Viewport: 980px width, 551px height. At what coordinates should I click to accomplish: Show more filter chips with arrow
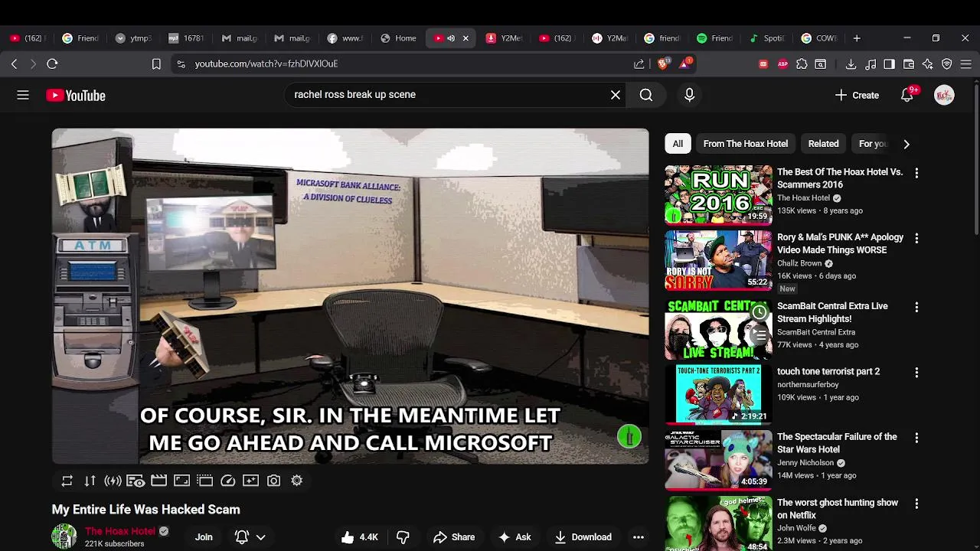pyautogui.click(x=906, y=144)
